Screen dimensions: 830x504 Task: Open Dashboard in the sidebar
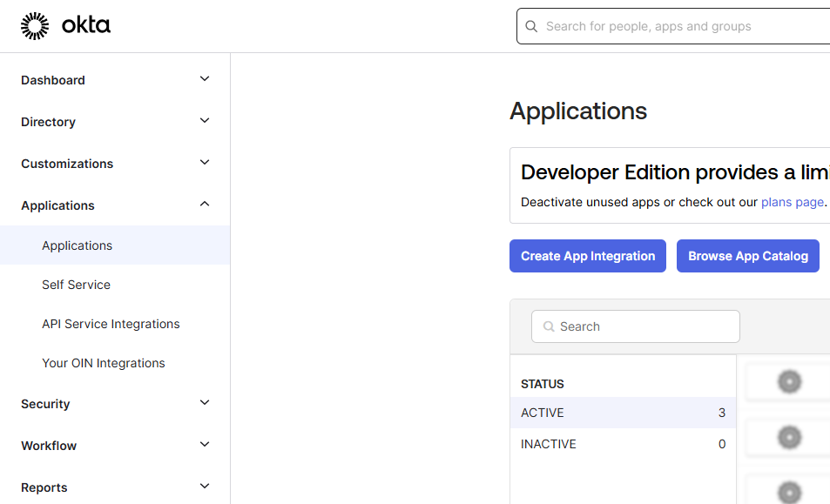coord(53,80)
